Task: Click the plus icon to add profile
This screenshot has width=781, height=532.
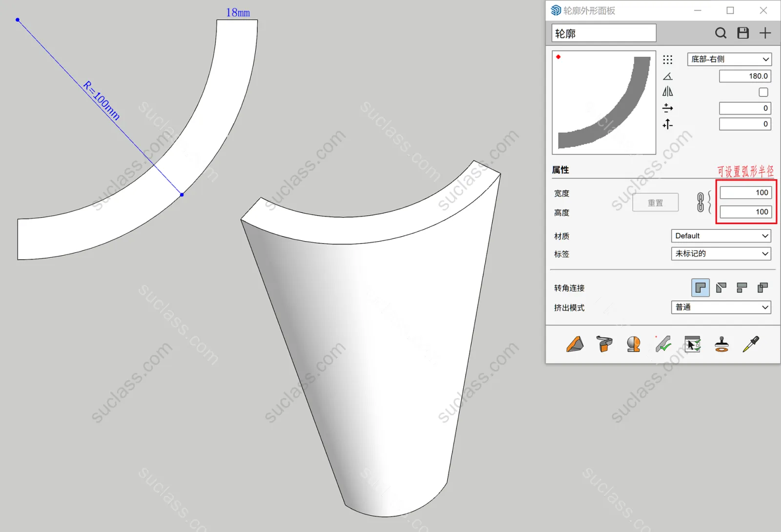Action: pos(765,33)
